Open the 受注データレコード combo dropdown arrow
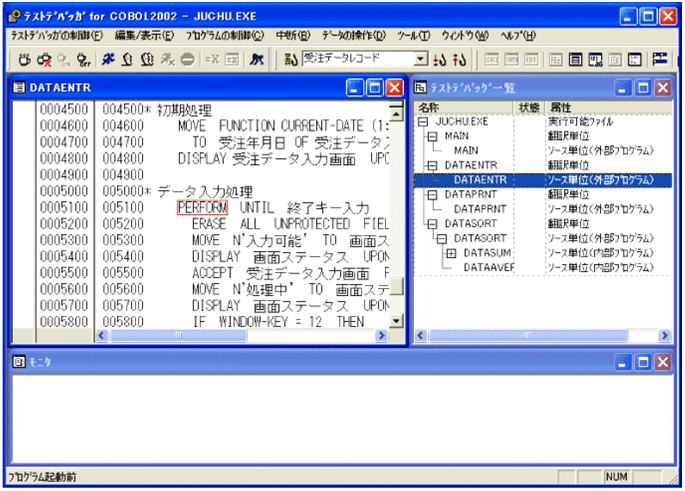Image resolution: width=685 pixels, height=491 pixels. pos(420,58)
